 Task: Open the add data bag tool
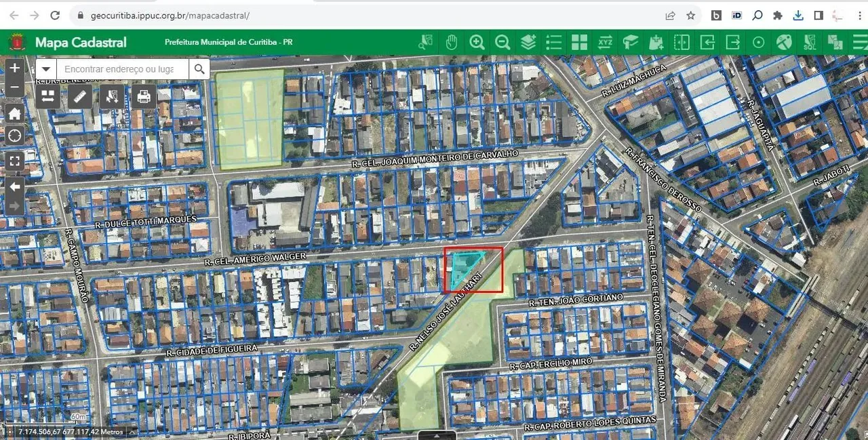656,42
